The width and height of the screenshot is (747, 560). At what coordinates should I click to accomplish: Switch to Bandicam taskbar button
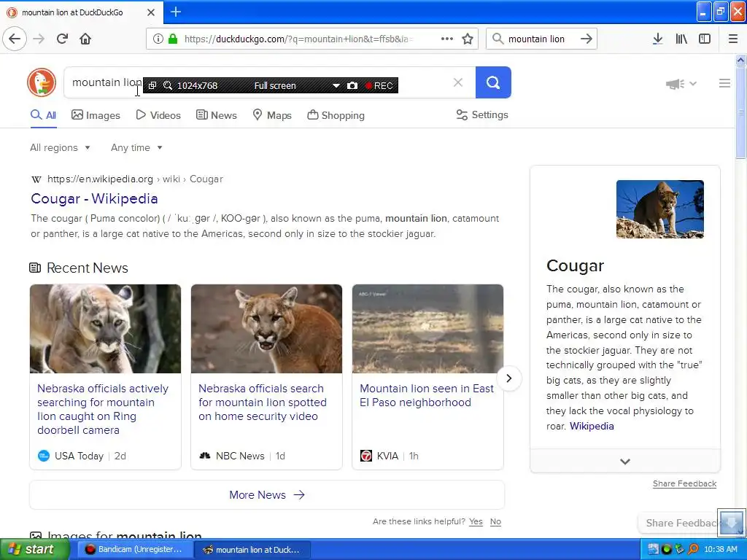click(x=135, y=550)
